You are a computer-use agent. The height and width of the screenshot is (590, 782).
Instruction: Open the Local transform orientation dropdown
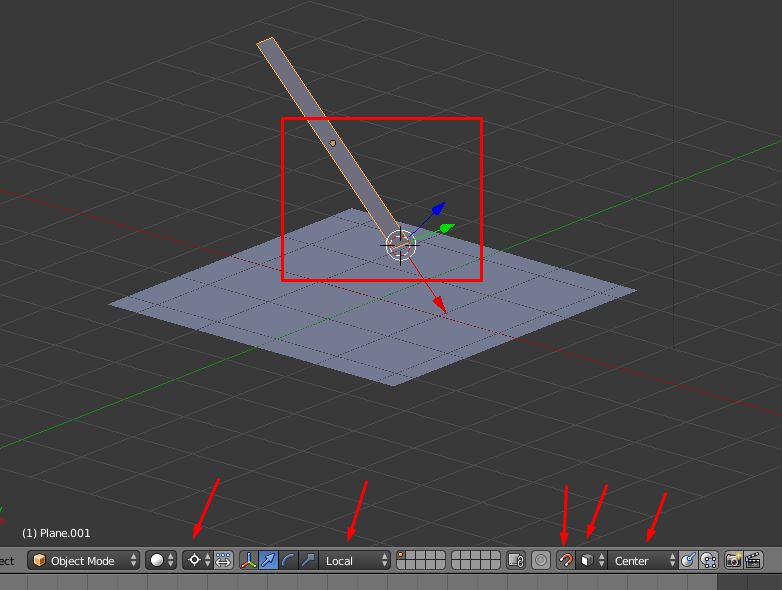tap(355, 560)
